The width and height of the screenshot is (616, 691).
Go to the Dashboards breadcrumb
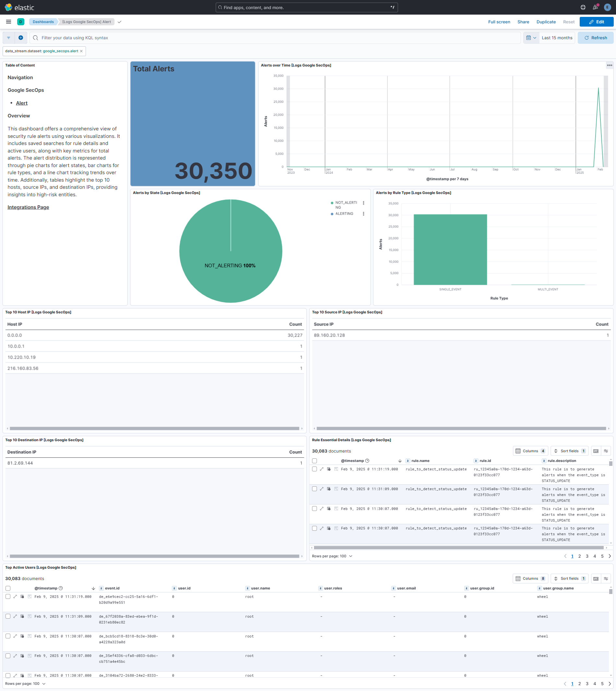coord(43,22)
